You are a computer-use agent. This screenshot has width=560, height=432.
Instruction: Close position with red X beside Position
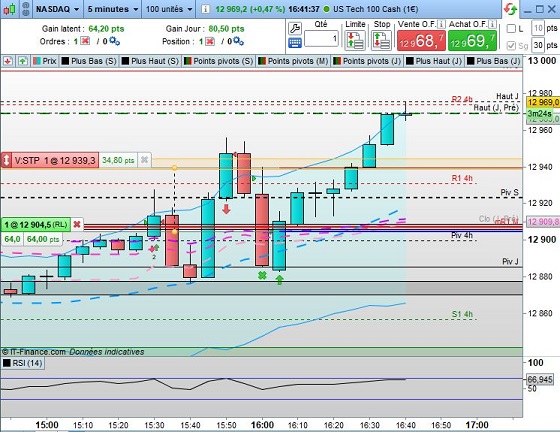(x=210, y=41)
